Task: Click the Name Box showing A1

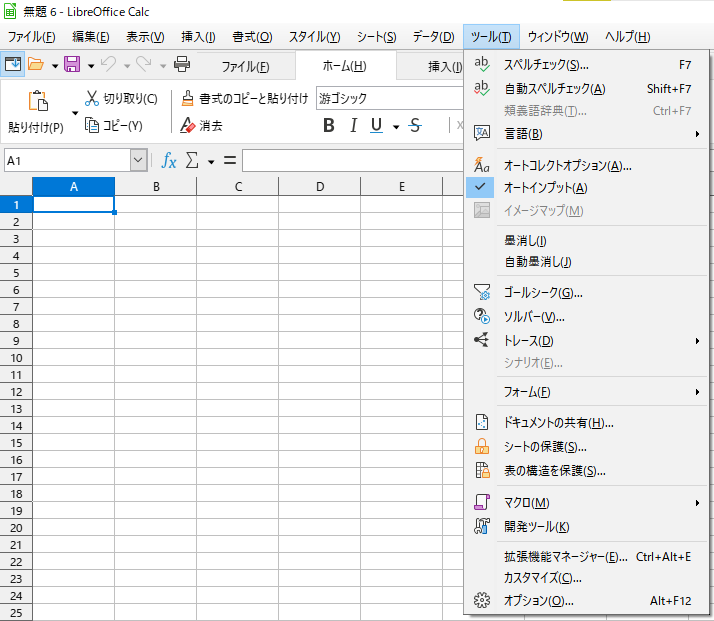Action: click(x=67, y=160)
